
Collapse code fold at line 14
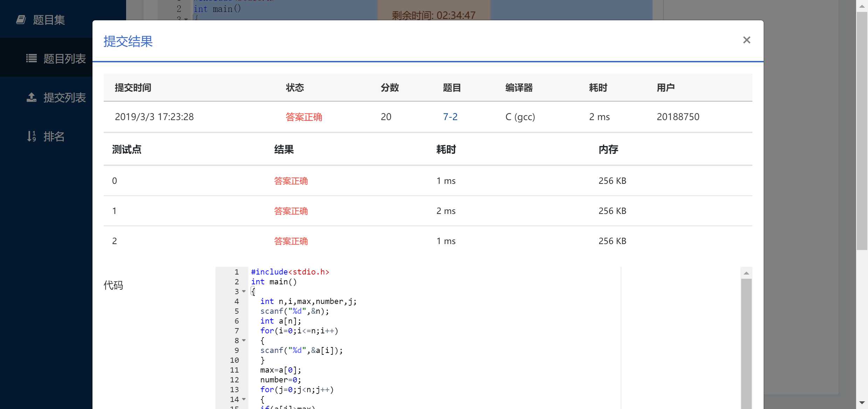[244, 399]
